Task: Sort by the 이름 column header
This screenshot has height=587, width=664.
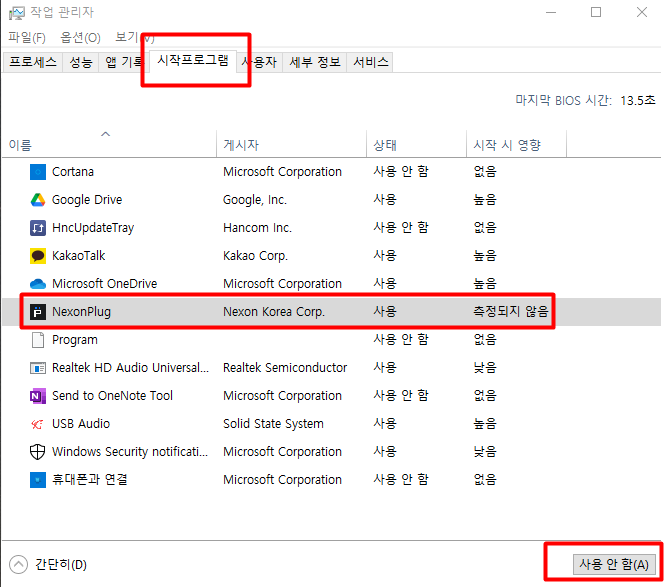Action: pyautogui.click(x=109, y=145)
